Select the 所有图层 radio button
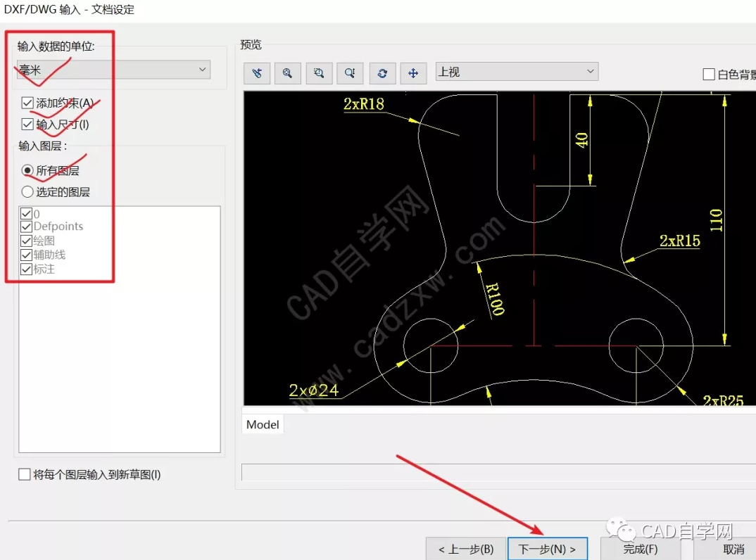This screenshot has height=560, width=756. click(x=27, y=170)
